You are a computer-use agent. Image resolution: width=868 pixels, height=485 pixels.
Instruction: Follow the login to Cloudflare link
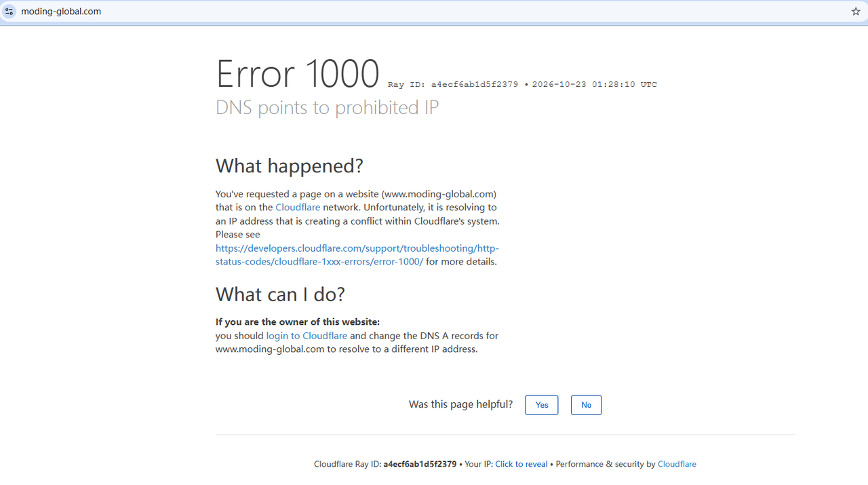(307, 336)
